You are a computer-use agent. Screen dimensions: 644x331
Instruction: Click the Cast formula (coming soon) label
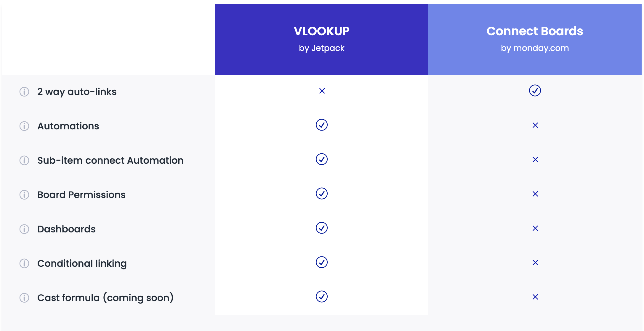105,298
